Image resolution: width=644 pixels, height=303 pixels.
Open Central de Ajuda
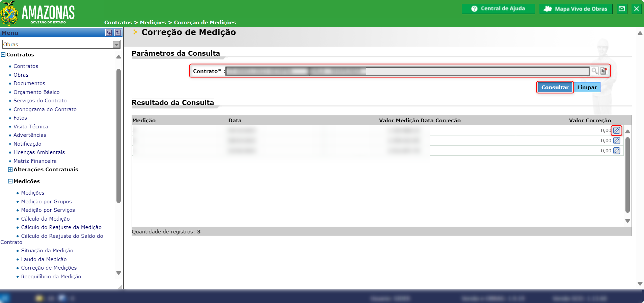pyautogui.click(x=498, y=9)
